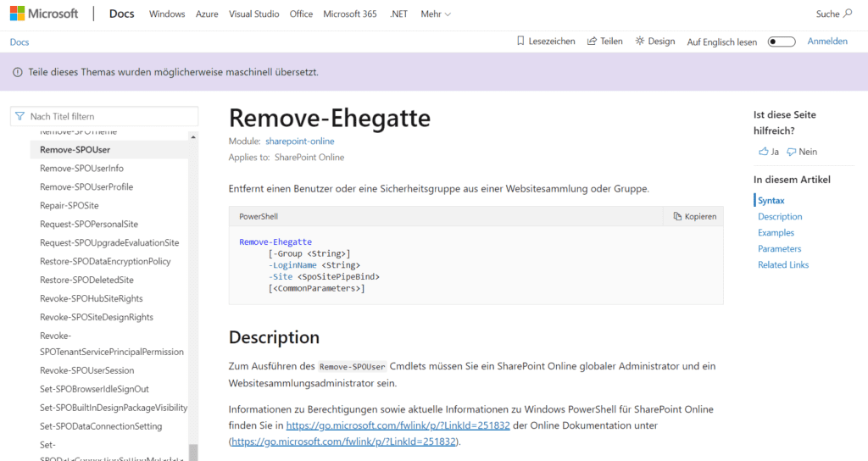Click -Site parameter in code

point(280,277)
